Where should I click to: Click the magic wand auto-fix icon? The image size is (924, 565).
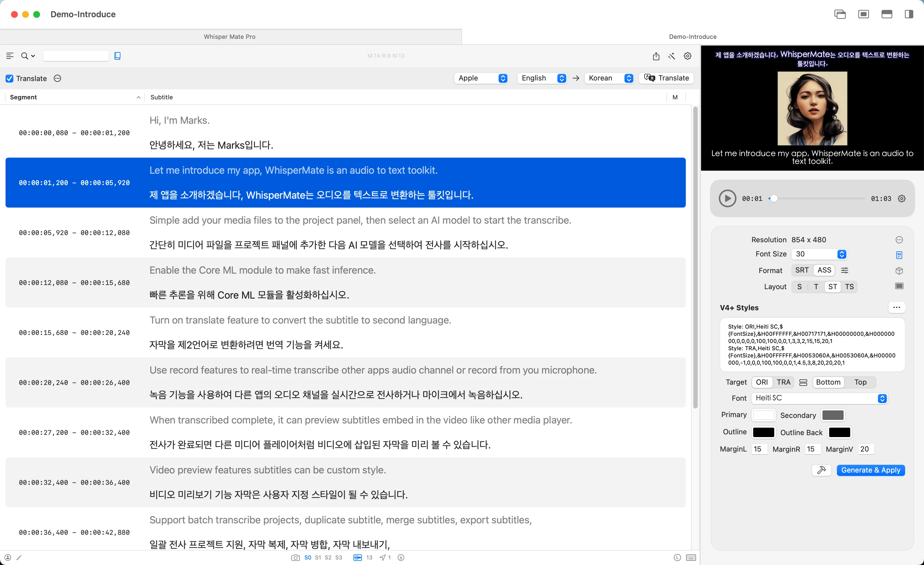tap(671, 56)
